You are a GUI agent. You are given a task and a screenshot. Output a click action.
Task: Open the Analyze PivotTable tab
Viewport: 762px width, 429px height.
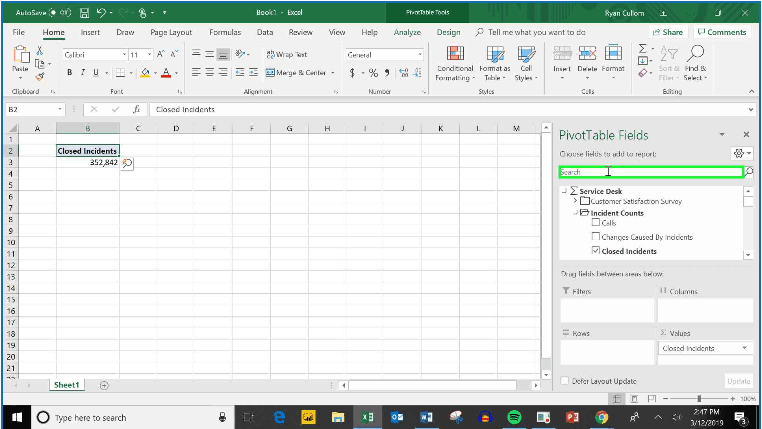[x=407, y=32]
